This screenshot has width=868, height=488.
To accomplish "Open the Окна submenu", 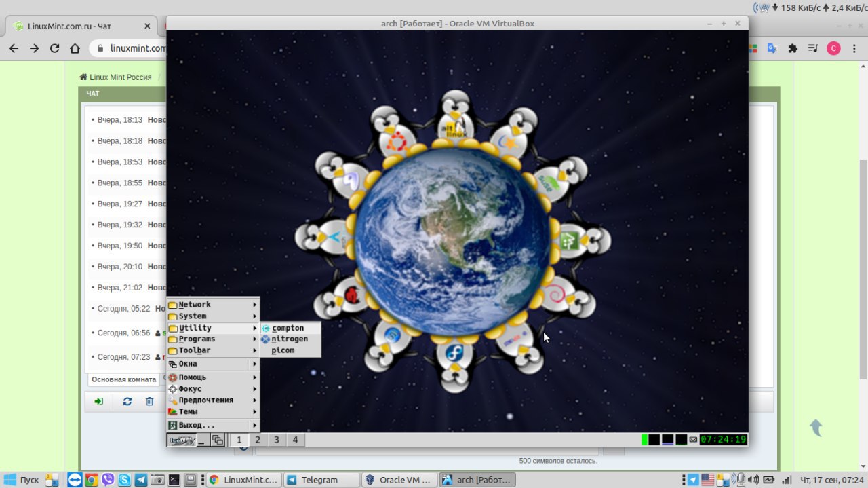I will [x=213, y=364].
